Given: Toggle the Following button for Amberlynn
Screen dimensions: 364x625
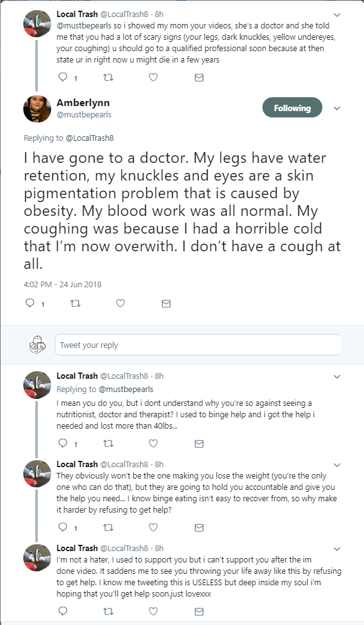Looking at the screenshot, I should (292, 107).
